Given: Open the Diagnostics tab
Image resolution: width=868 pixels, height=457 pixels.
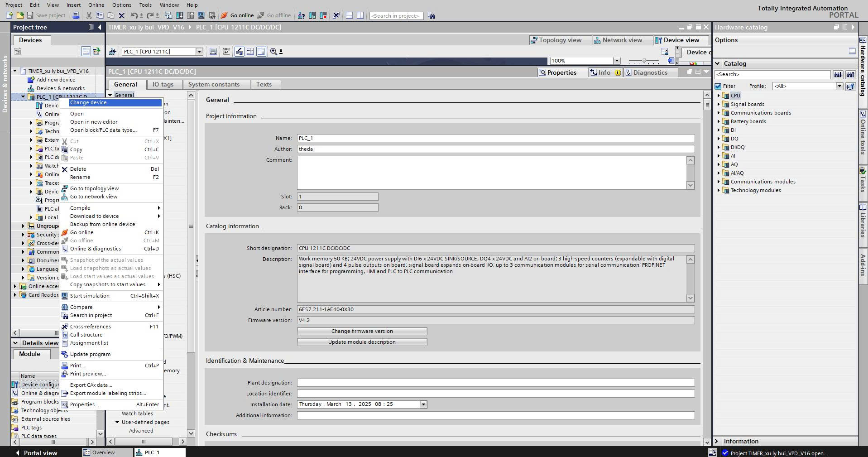Looking at the screenshot, I should (650, 72).
